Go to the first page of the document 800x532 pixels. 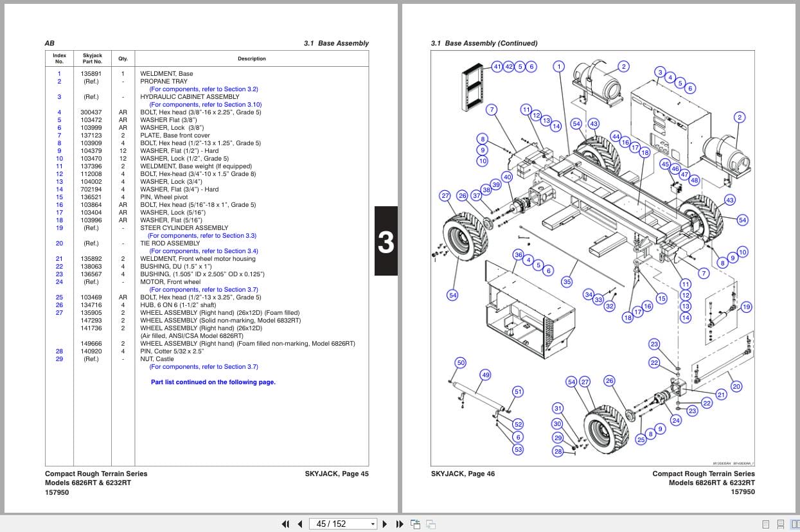(286, 524)
